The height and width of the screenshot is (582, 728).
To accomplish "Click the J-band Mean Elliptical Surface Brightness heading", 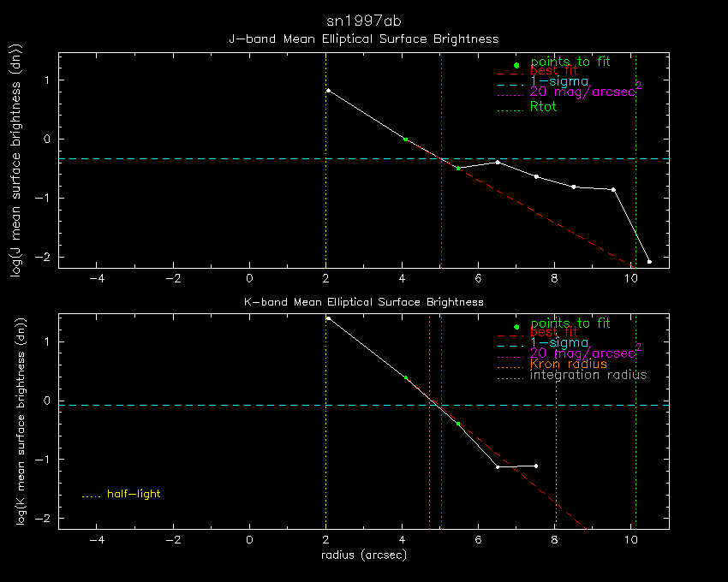I will 363,39.
